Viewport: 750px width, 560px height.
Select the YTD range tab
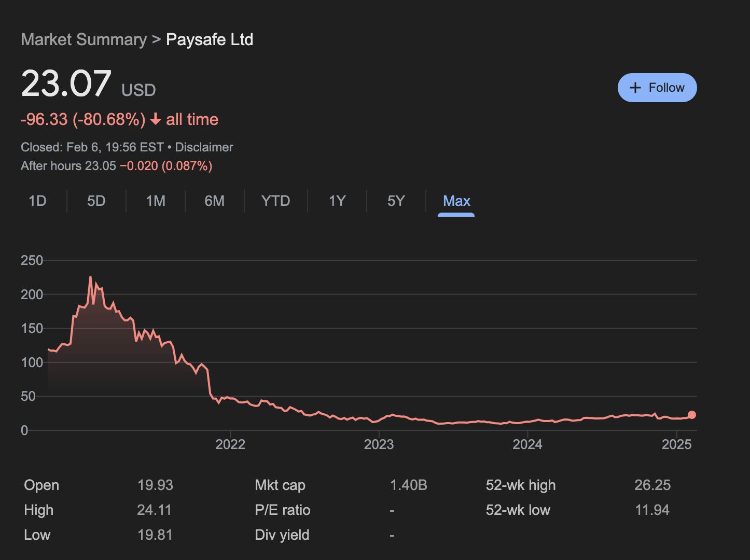275,201
